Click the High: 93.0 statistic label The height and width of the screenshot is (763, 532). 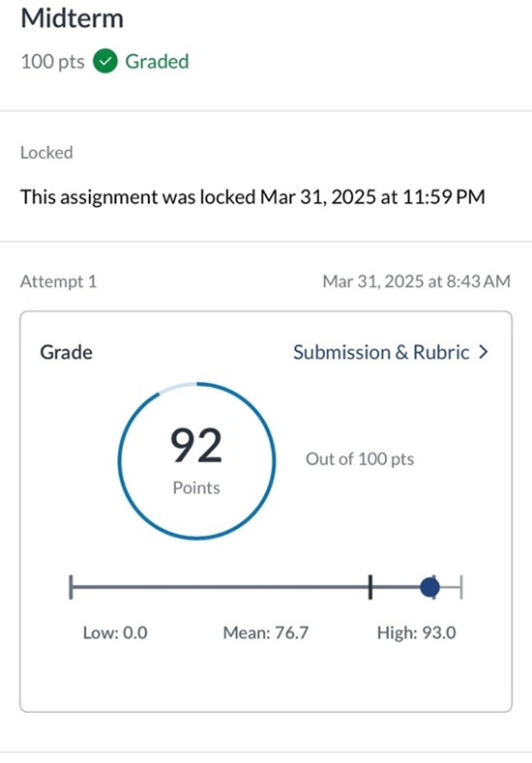coord(417,633)
